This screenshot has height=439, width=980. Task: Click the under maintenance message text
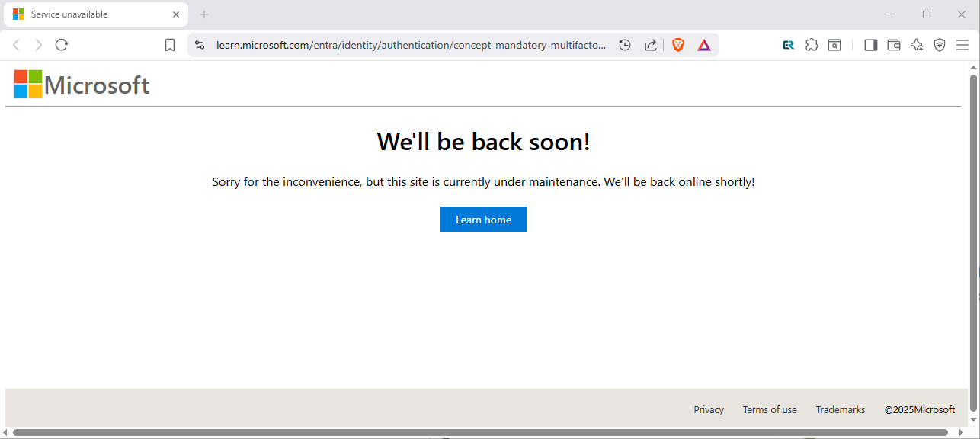pos(483,182)
